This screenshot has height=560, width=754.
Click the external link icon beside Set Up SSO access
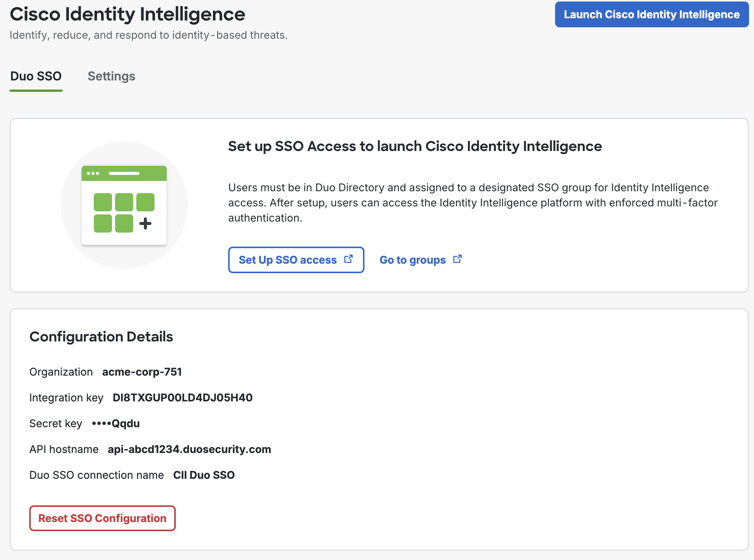click(349, 259)
